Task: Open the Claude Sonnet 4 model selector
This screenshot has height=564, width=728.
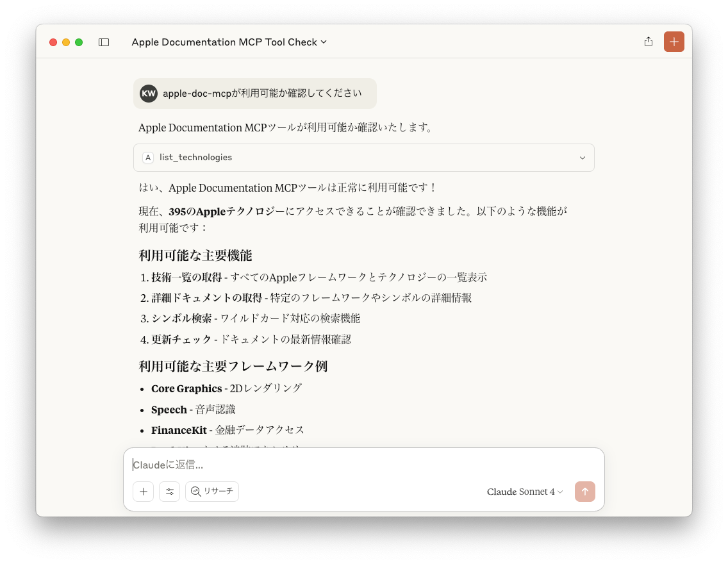Action: click(x=525, y=492)
